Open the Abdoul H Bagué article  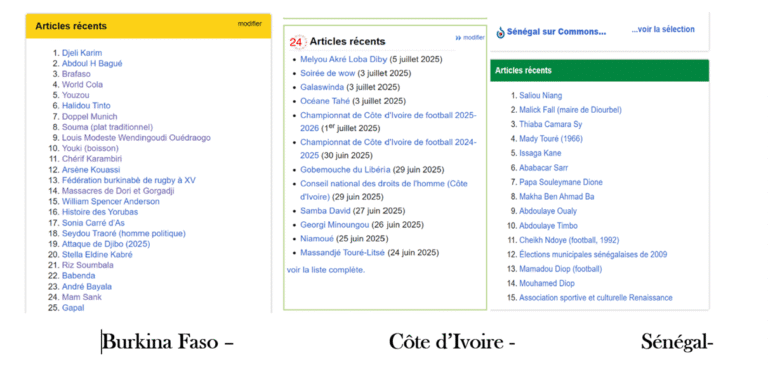pyautogui.click(x=92, y=63)
